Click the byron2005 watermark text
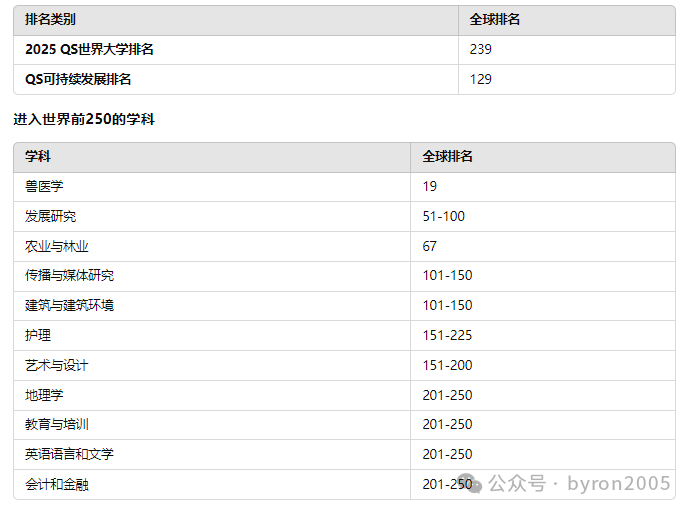Screen dimensions: 693x511 [x=618, y=483]
